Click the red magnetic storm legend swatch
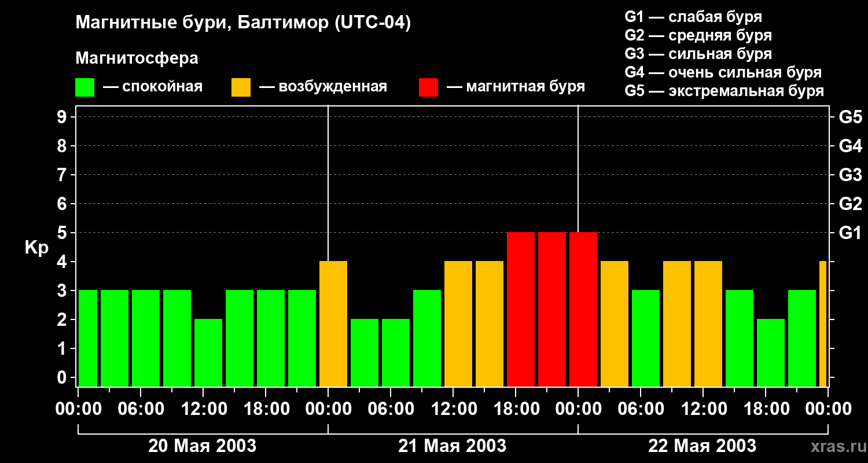Screen dimensions: 868x463 [x=428, y=87]
